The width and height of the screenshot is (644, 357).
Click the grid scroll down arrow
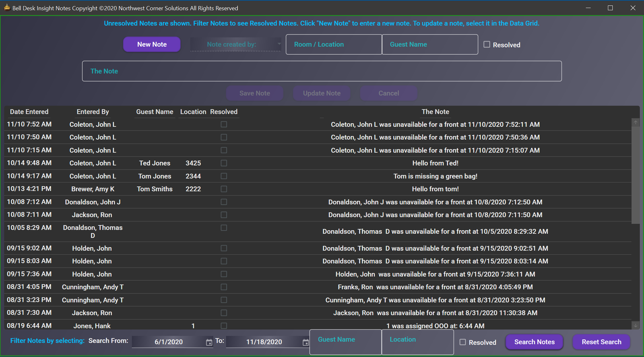click(636, 325)
